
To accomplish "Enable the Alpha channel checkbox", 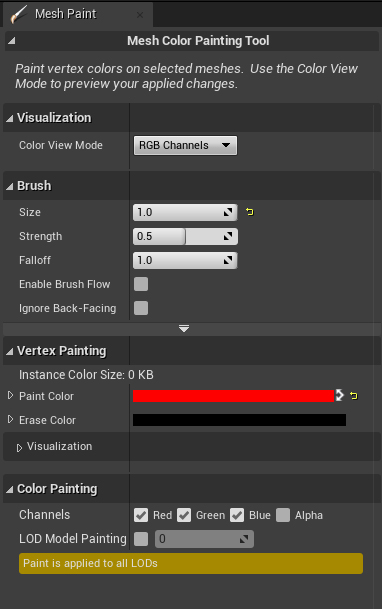I will point(283,515).
